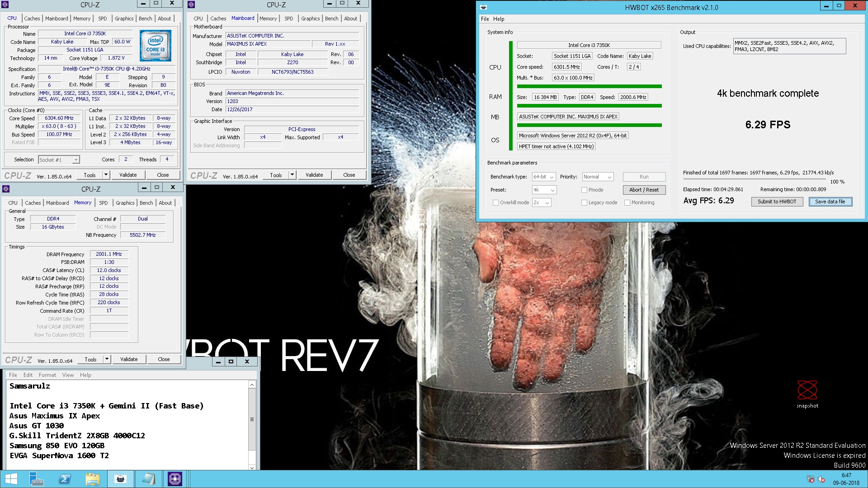Enable Legacy mode checkbox
This screenshot has height=488, width=868.
584,203
